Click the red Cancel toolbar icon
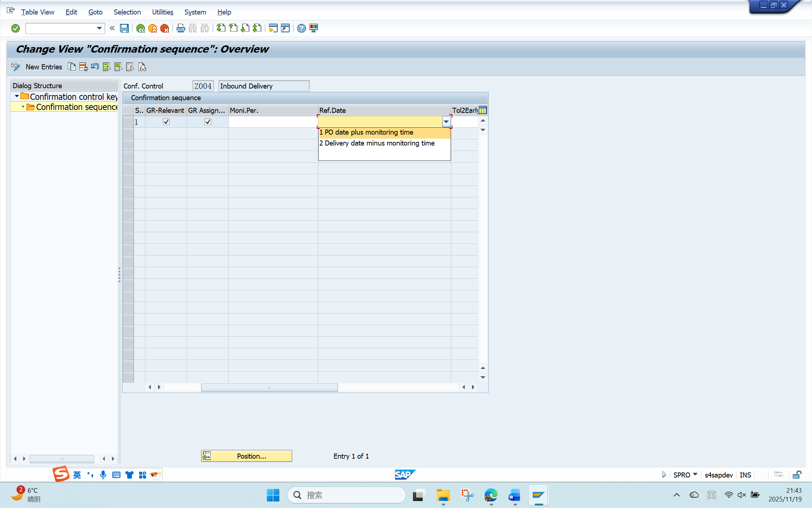The width and height of the screenshot is (812, 508). (165, 28)
